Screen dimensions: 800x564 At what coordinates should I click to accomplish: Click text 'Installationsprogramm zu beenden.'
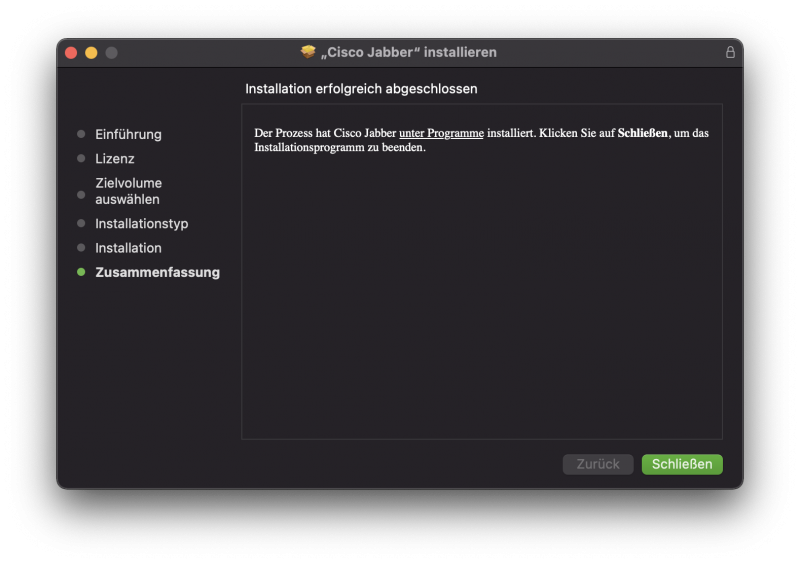click(340, 148)
